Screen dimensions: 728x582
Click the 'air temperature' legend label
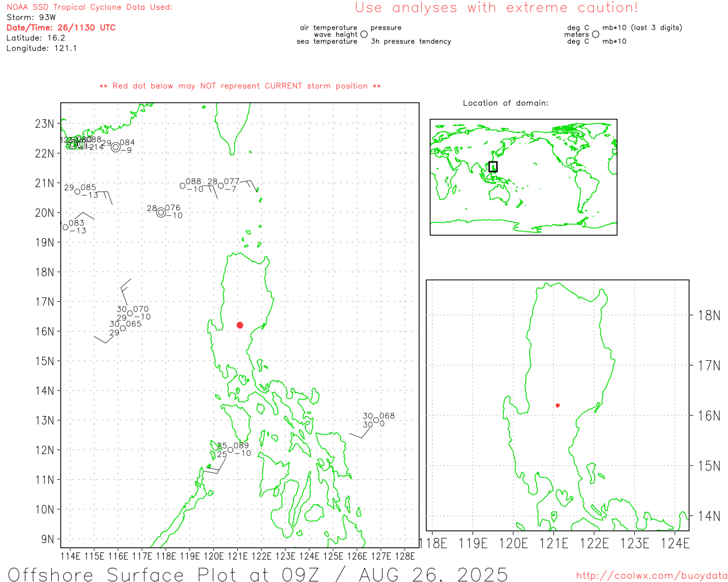(x=329, y=28)
